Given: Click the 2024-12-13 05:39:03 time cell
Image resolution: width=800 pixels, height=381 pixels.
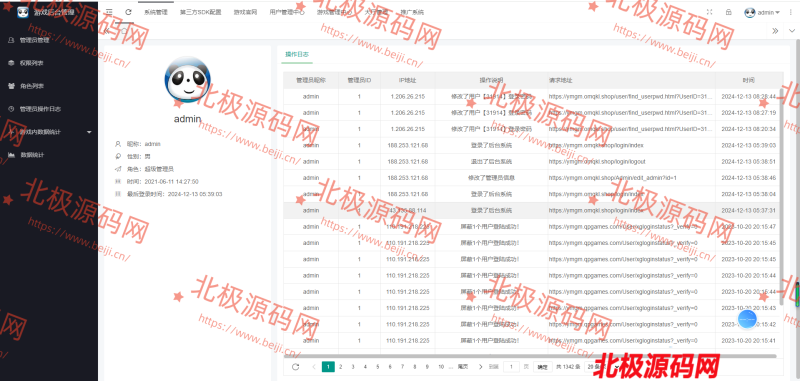Looking at the screenshot, I should [748, 145].
